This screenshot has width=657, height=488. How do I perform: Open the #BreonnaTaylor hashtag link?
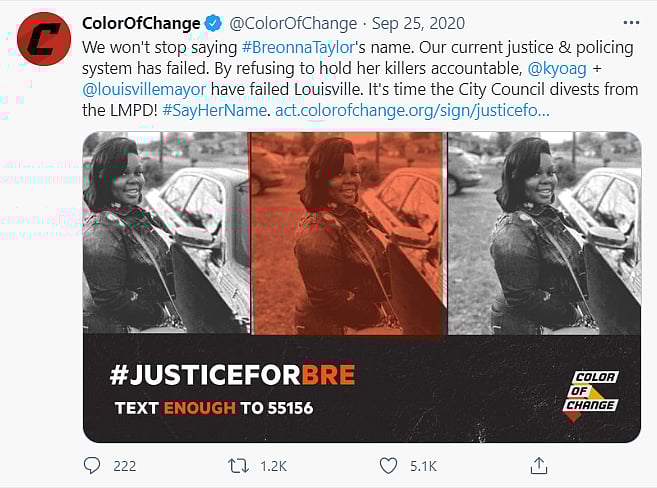click(x=298, y=47)
